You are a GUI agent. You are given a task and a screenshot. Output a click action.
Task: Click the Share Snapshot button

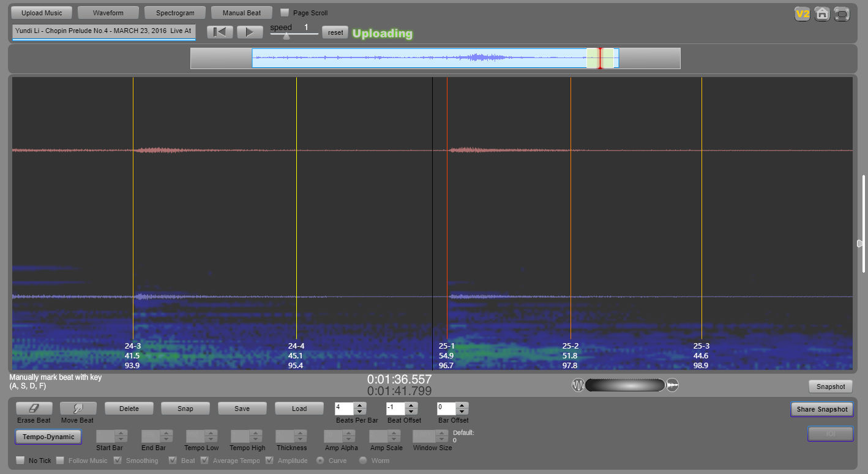pyautogui.click(x=821, y=409)
